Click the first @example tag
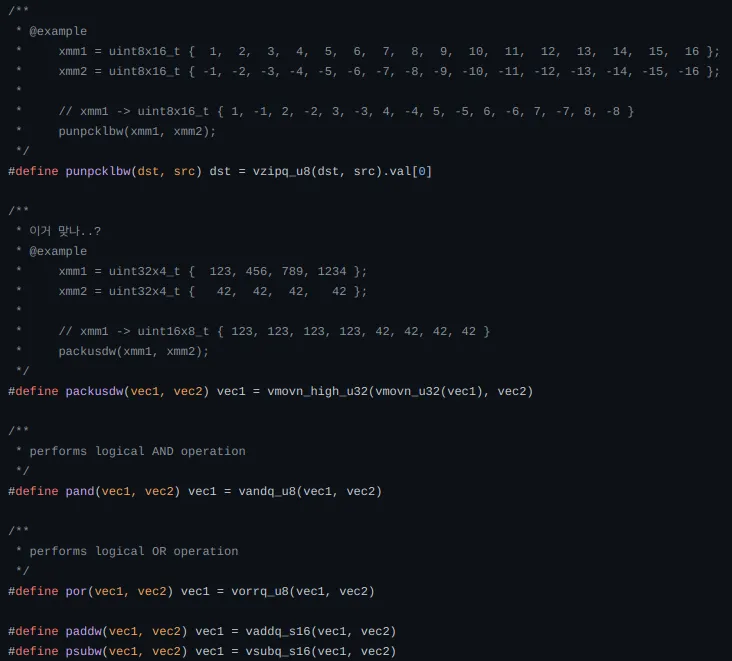732x661 pixels. 58,31
